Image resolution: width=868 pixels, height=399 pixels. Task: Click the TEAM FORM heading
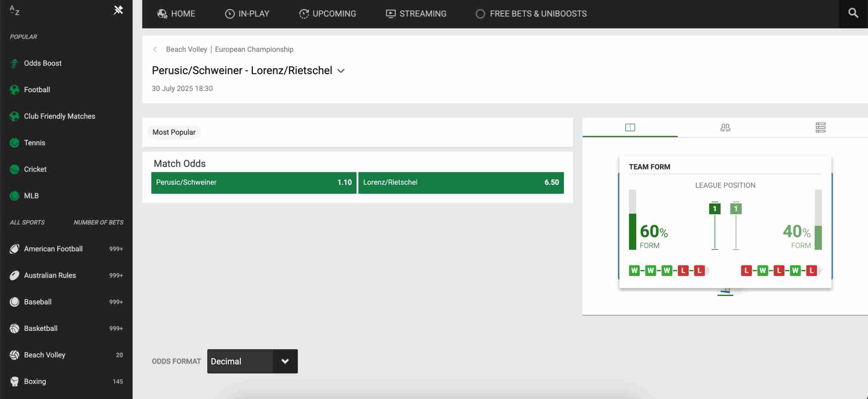(649, 167)
